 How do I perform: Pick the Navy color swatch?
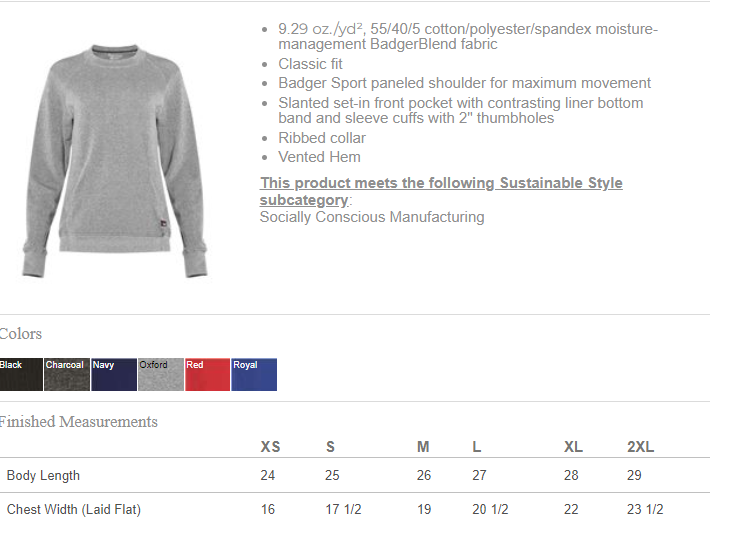(x=113, y=374)
